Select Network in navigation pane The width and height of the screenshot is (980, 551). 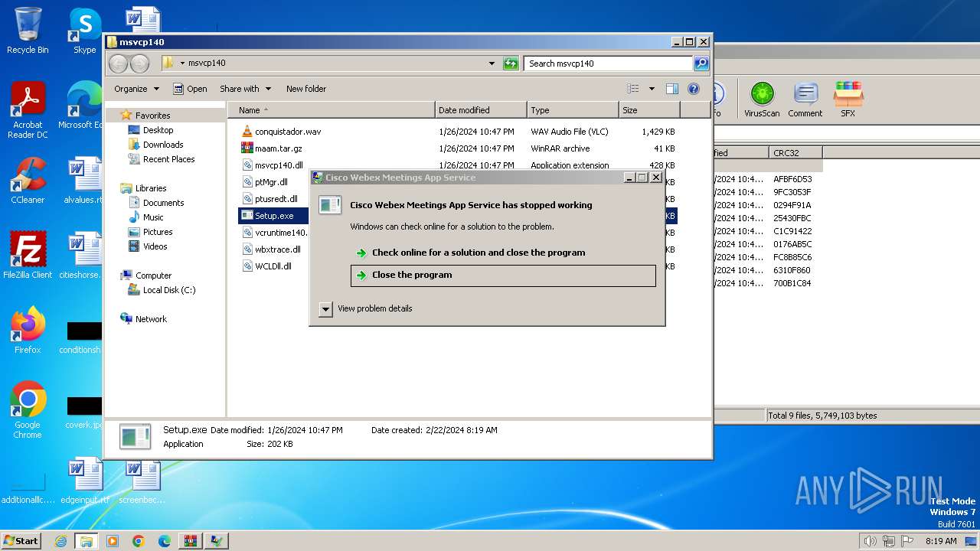pos(151,319)
